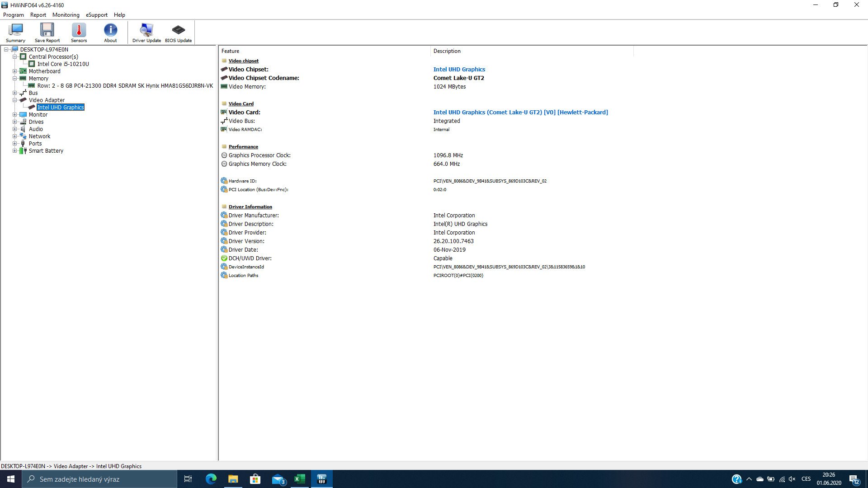The image size is (868, 488).
Task: Open Excel from the taskbar
Action: 300,479
